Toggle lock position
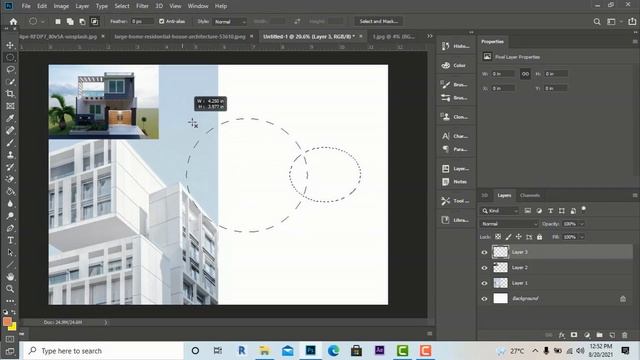The height and width of the screenshot is (360, 640). pyautogui.click(x=519, y=237)
